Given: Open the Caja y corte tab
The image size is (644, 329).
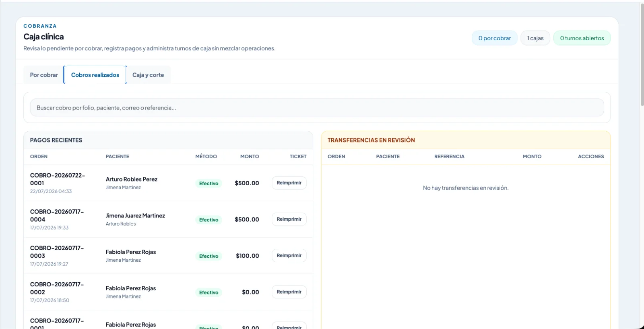Looking at the screenshot, I should (x=148, y=75).
